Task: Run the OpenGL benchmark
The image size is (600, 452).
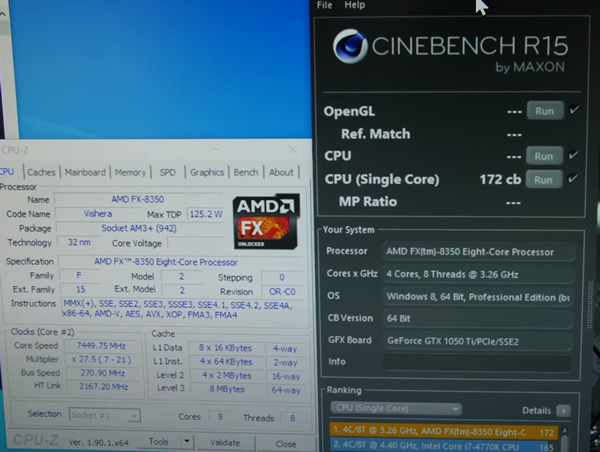Action: [x=545, y=111]
